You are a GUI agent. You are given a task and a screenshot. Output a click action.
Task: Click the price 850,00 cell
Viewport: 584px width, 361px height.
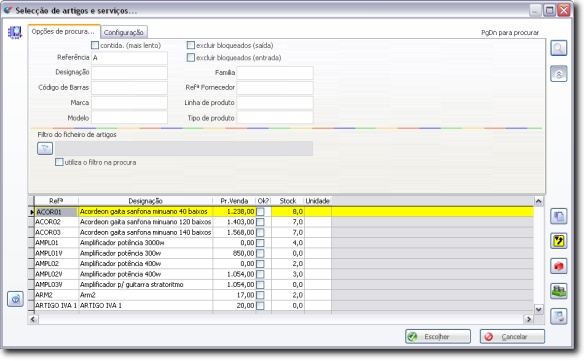234,253
